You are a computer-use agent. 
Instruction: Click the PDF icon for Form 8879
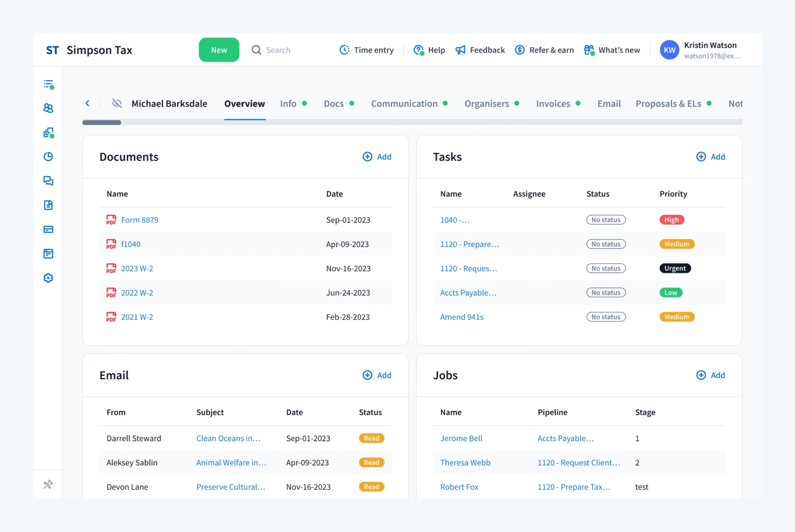(111, 220)
